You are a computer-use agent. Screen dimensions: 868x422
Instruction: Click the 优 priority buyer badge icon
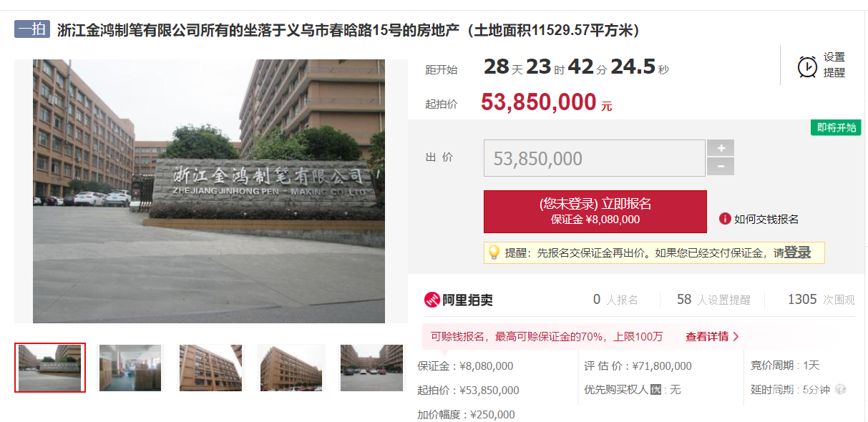pos(655,390)
